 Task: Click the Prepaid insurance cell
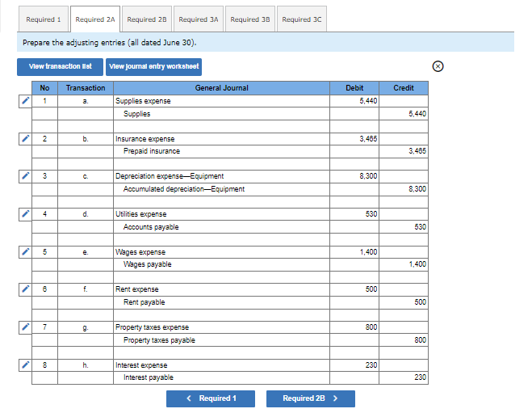point(221,151)
